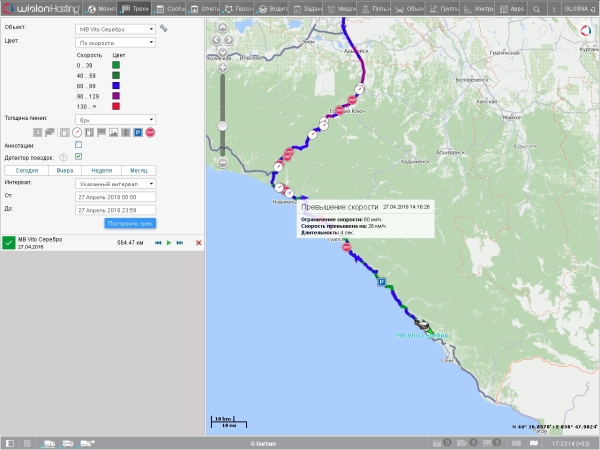Image resolution: width=600 pixels, height=450 pixels.
Task: Toggle green checkbox for MB Vito Серебро track
Action: coord(9,243)
